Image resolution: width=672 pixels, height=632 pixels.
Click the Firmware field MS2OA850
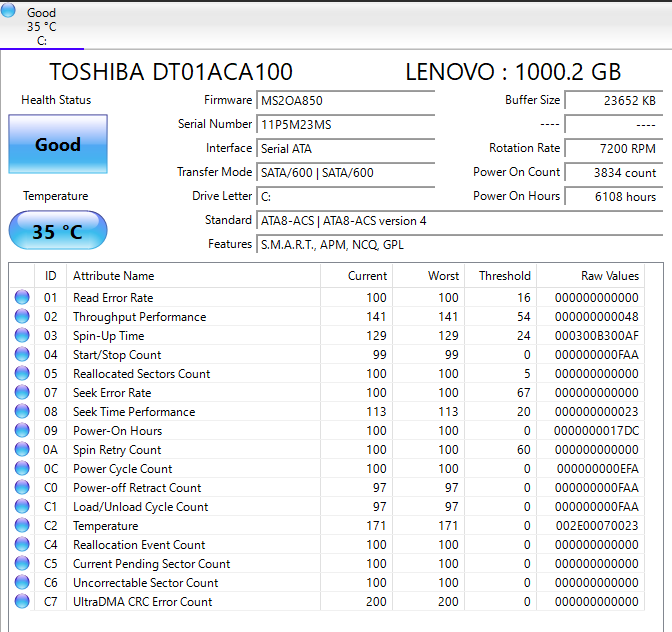tap(345, 101)
